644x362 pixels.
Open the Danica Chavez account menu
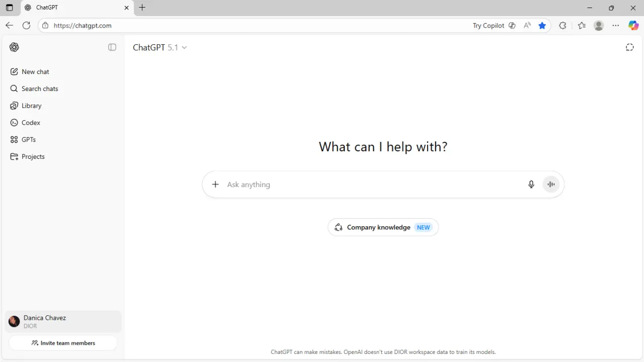(63, 321)
